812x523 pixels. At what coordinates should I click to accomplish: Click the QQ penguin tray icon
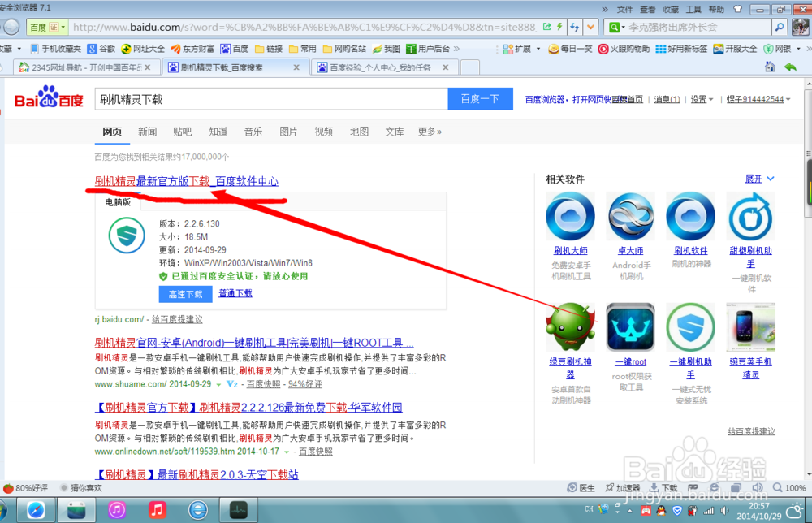tap(661, 511)
